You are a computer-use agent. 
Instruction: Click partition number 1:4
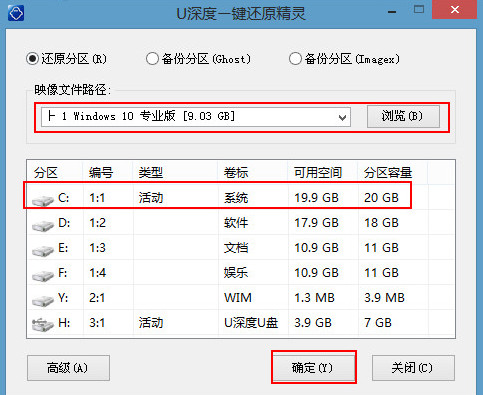click(x=97, y=273)
